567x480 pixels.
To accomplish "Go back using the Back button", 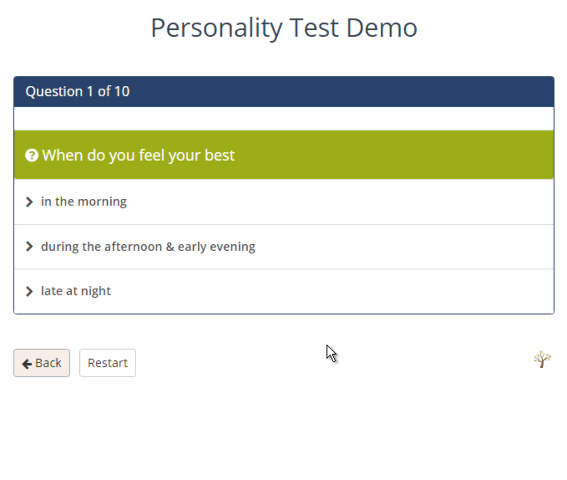I will click(x=42, y=363).
